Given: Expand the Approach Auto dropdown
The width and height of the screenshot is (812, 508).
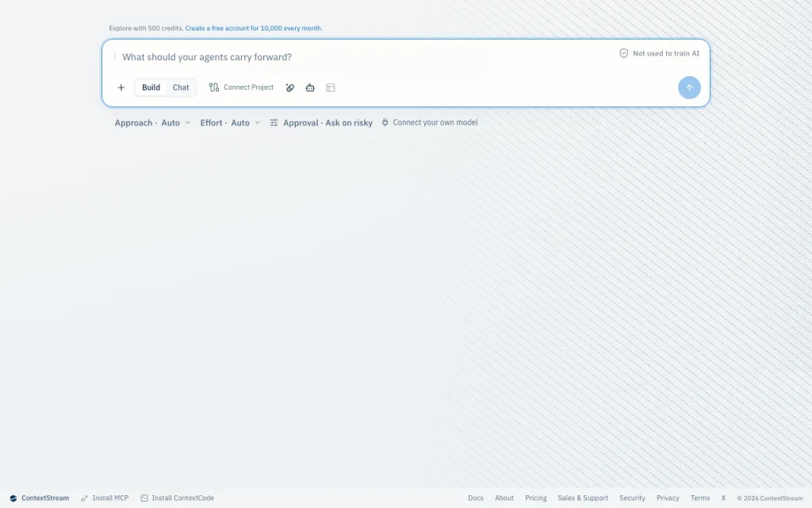Looking at the screenshot, I should click(153, 123).
